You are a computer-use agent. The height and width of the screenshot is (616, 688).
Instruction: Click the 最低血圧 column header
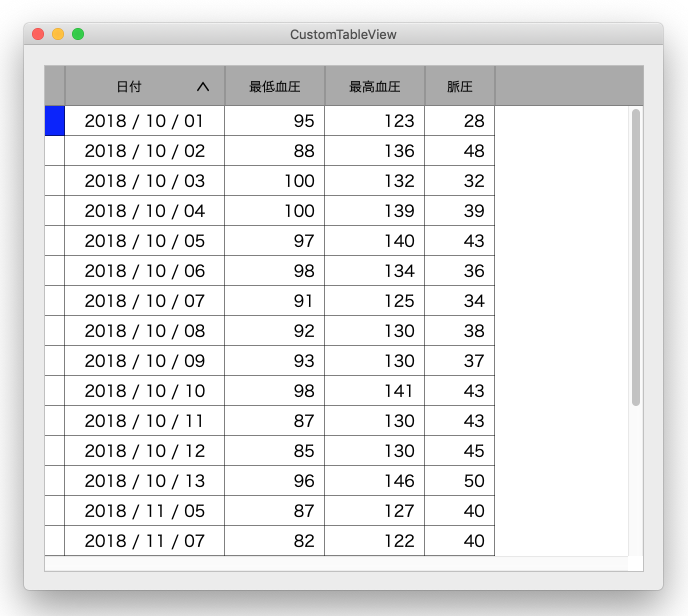(x=274, y=86)
